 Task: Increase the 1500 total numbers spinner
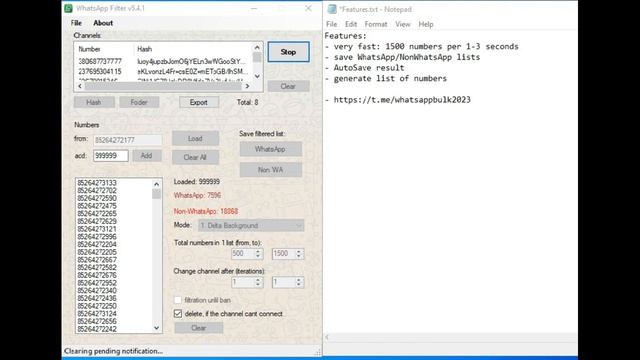tap(299, 251)
